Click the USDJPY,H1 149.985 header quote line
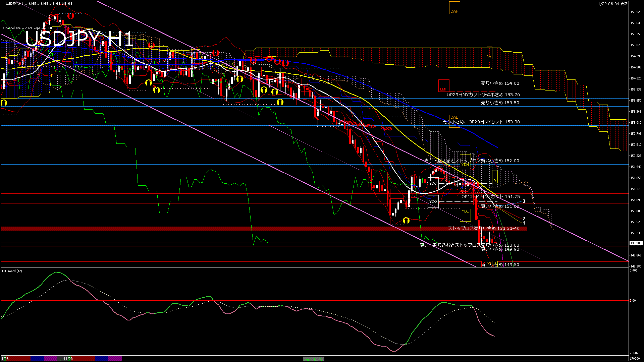 click(39, 3)
